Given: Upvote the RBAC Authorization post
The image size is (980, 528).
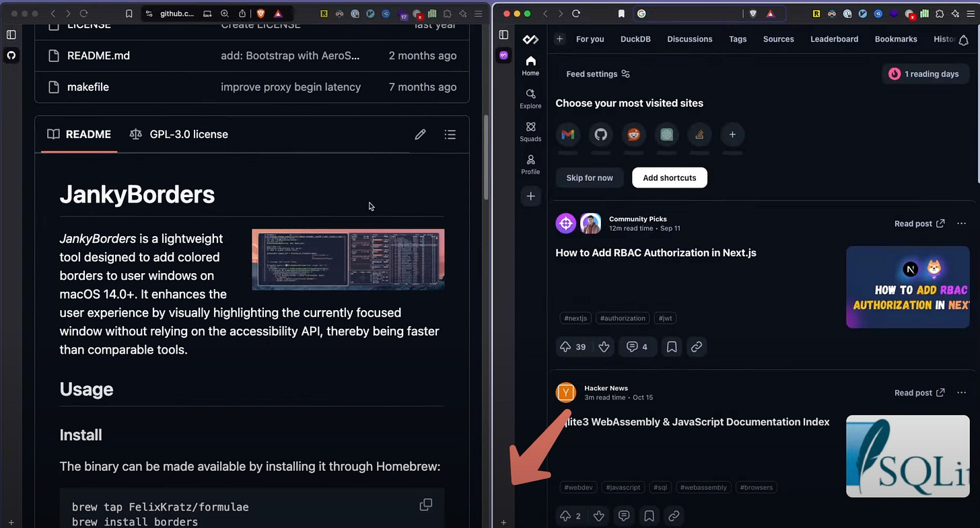Looking at the screenshot, I should click(x=565, y=347).
